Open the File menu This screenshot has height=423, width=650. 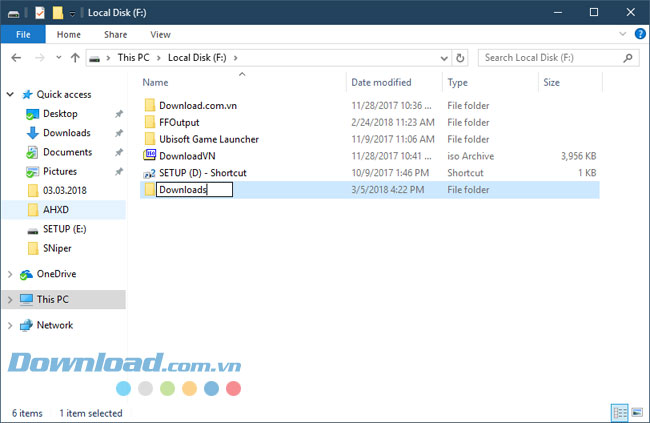point(23,34)
